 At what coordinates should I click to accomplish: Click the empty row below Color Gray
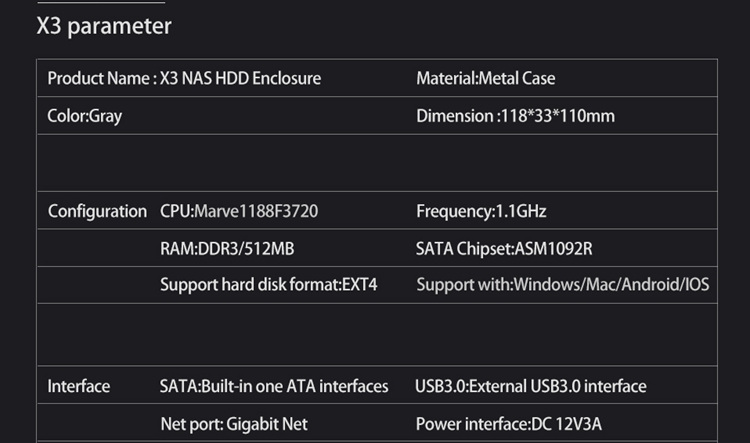tap(377, 163)
